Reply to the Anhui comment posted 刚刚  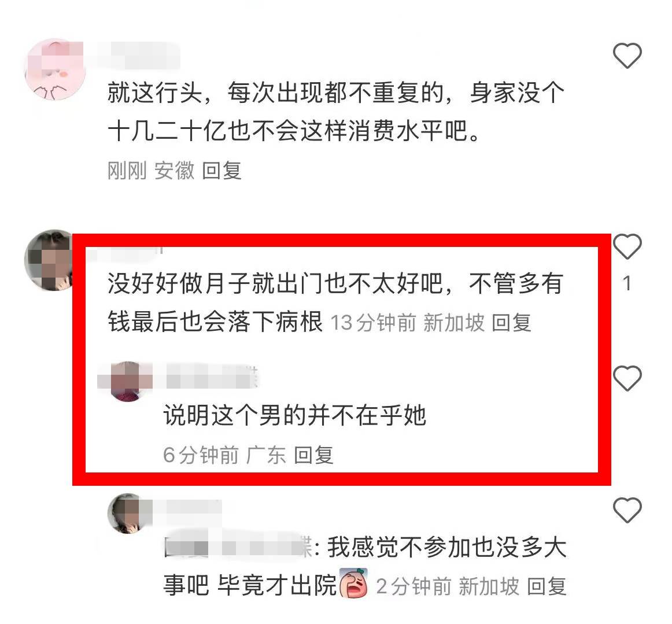[221, 171]
